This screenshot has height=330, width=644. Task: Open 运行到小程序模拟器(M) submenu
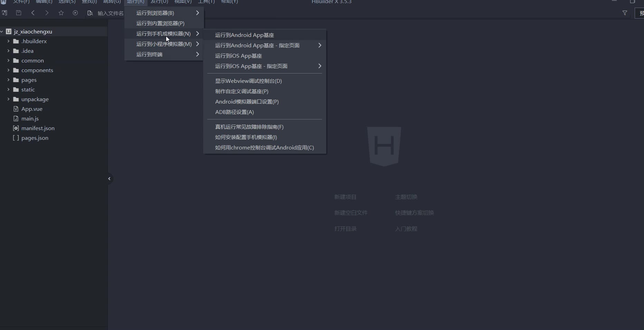pyautogui.click(x=164, y=44)
